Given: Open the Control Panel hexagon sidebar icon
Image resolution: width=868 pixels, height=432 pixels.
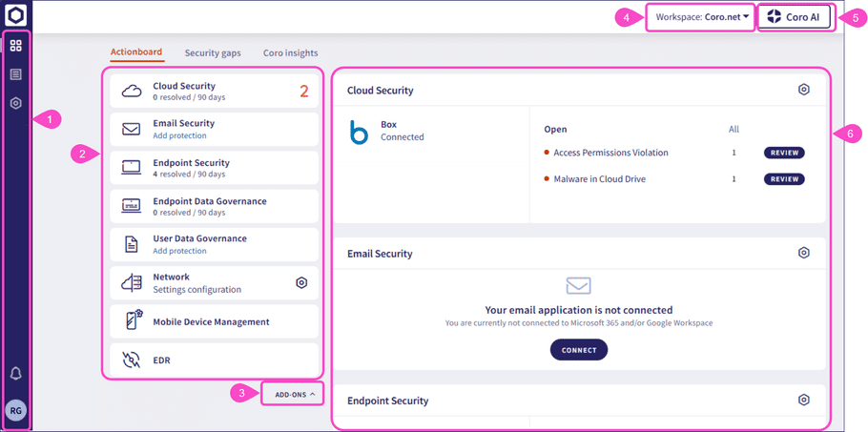Looking at the screenshot, I should pyautogui.click(x=16, y=103).
